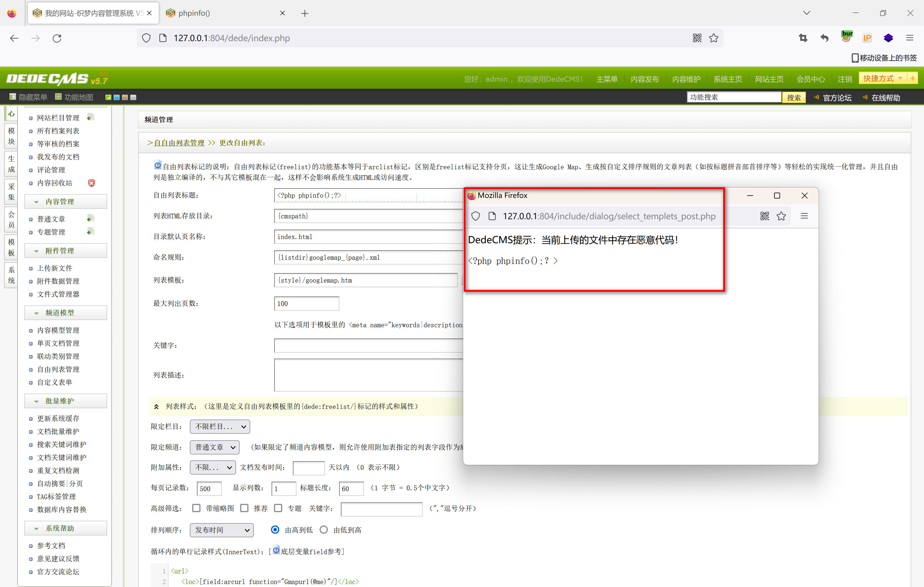The image size is (924, 587).
Task: Click the screenshot crop icon in browser toolbar
Action: click(x=803, y=38)
